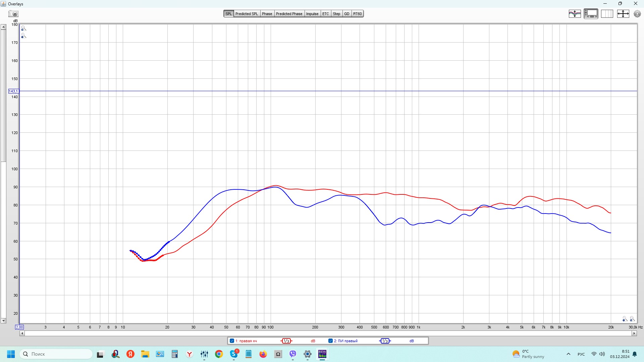Viewport: 644px width, 362px height.
Task: Open Task View on the taskbar
Action: (100, 354)
